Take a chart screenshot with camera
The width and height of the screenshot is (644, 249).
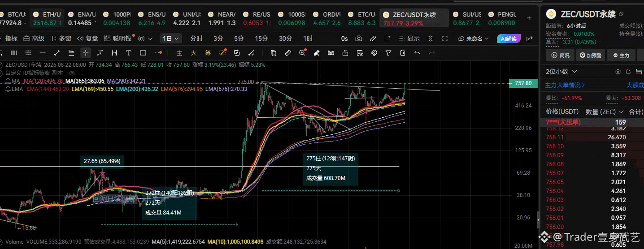tap(359, 39)
